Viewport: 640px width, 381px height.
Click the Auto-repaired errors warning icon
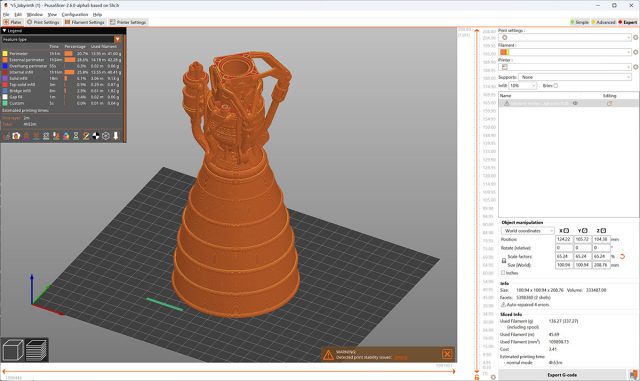point(503,305)
